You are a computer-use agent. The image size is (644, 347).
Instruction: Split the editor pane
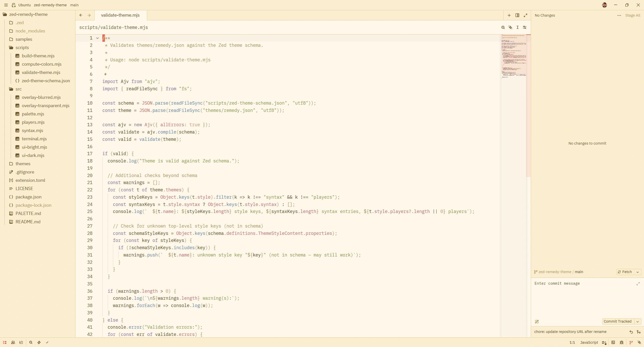point(517,15)
